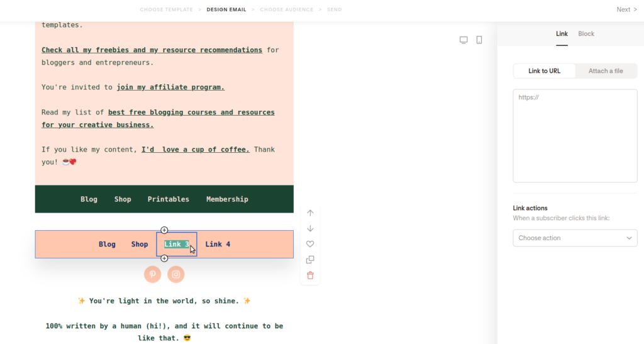Select the highlighted Link 3 item
644x344 pixels.
[177, 244]
